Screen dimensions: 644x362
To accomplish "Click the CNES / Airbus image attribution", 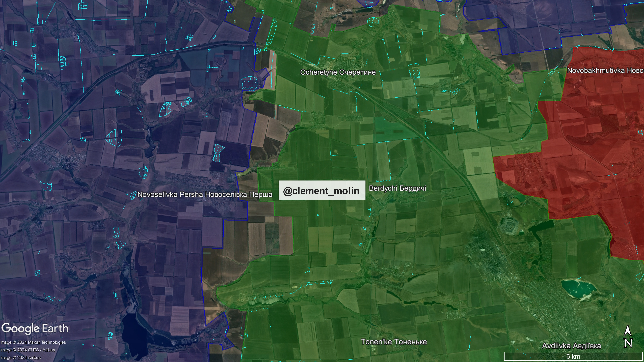I will pyautogui.click(x=28, y=350).
